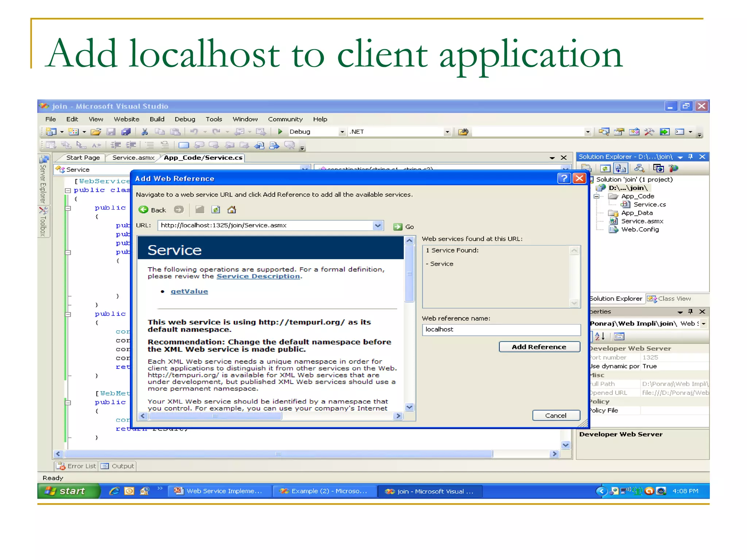Open the Output tab
The width and height of the screenshot is (747, 560).
pyautogui.click(x=117, y=466)
